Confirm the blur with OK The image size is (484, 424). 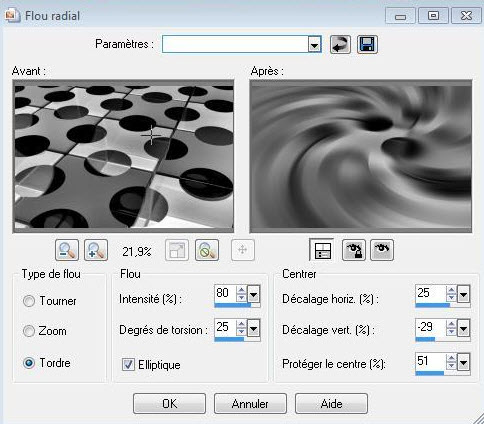[169, 404]
